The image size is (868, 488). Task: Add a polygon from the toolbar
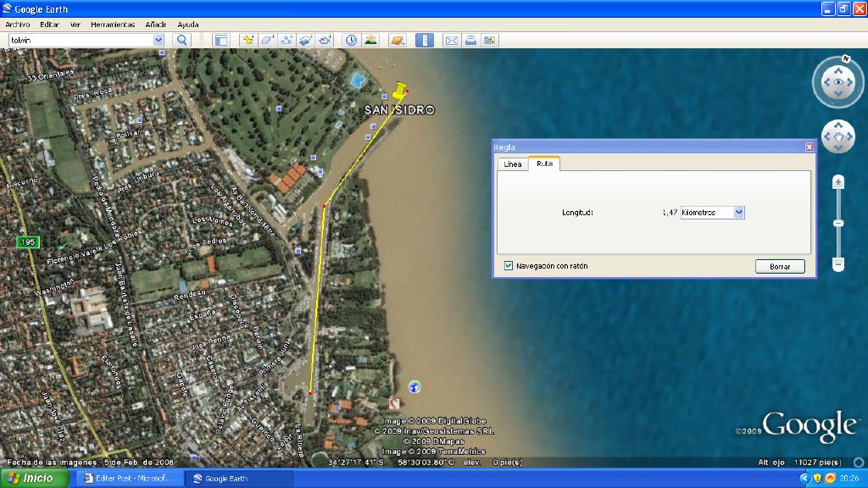(x=267, y=40)
